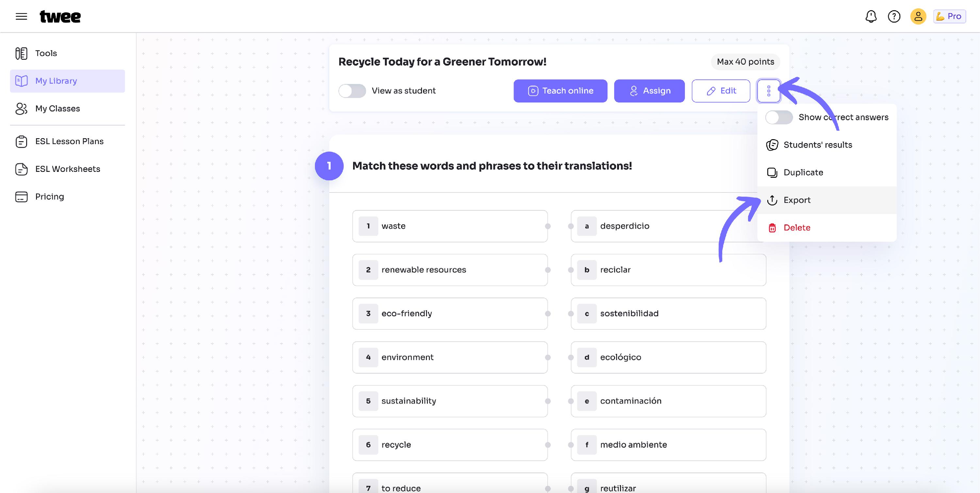Select the 'medio ambiente' translation card
The image size is (980, 493).
click(x=668, y=445)
